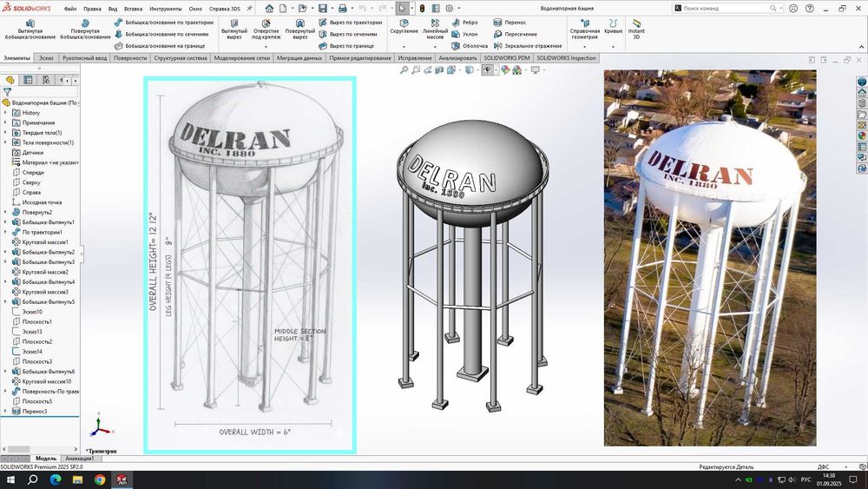Viewport: 868px width, 489px height.
Task: Click the Rebuild traffic light icon
Action: point(422,9)
